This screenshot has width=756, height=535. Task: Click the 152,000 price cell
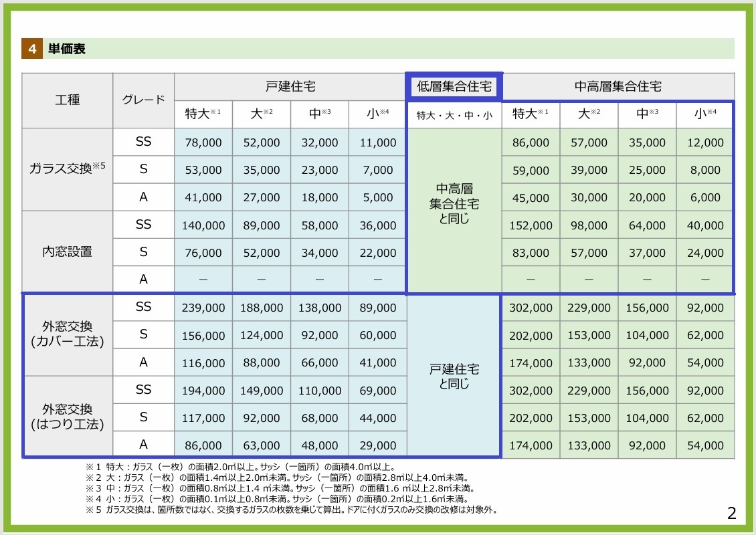click(x=531, y=225)
